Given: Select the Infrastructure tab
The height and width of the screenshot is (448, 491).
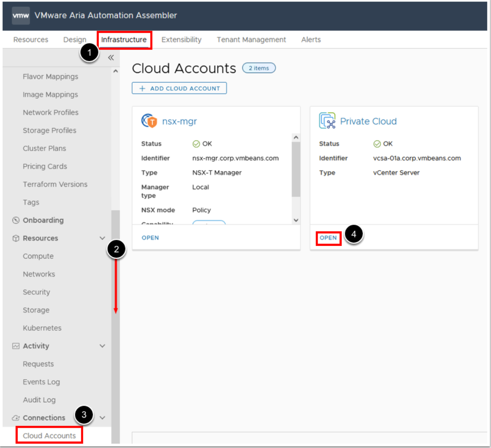Looking at the screenshot, I should 124,40.
